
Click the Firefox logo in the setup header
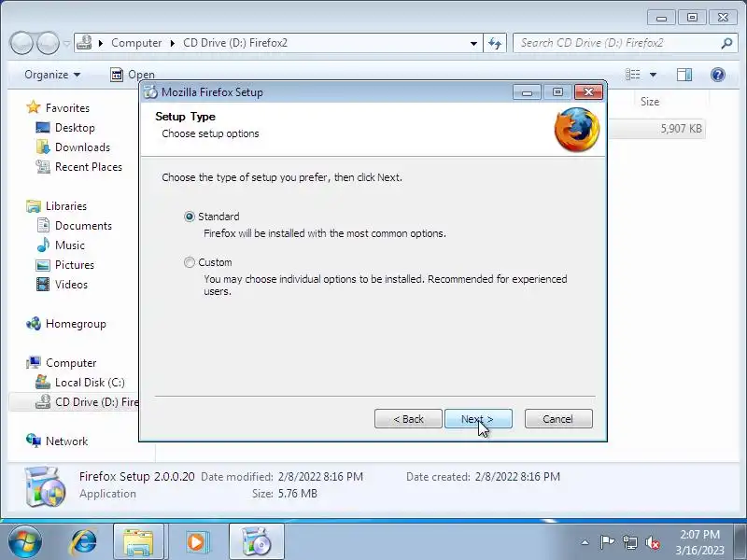pyautogui.click(x=577, y=130)
